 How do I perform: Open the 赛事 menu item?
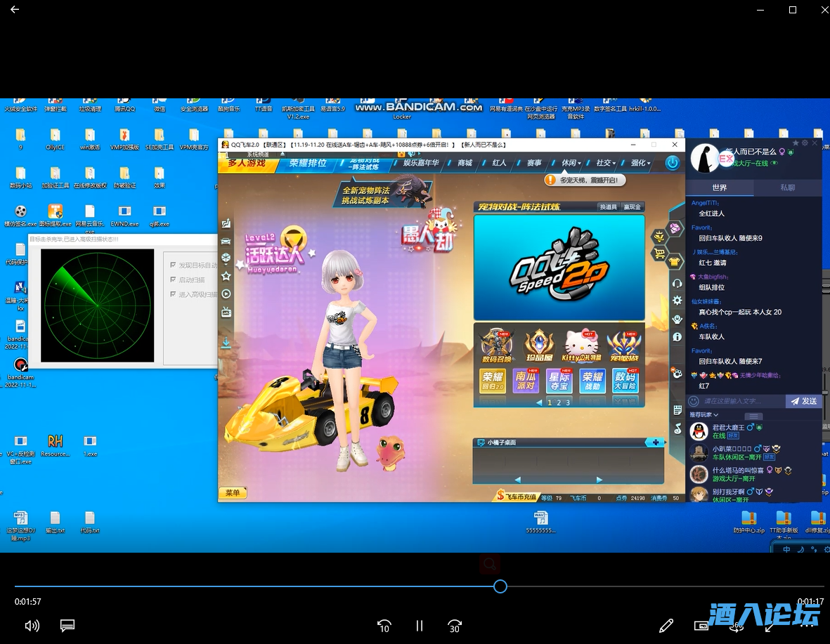534,163
